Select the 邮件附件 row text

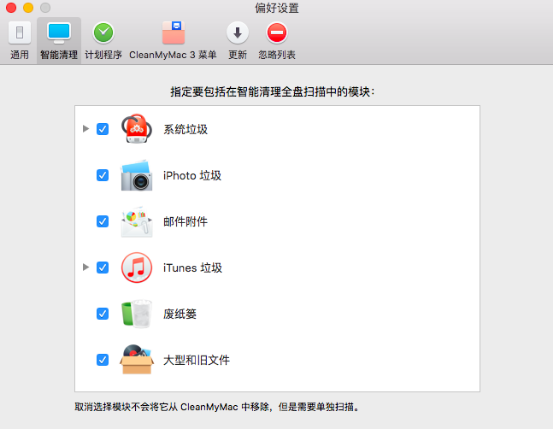pos(185,222)
